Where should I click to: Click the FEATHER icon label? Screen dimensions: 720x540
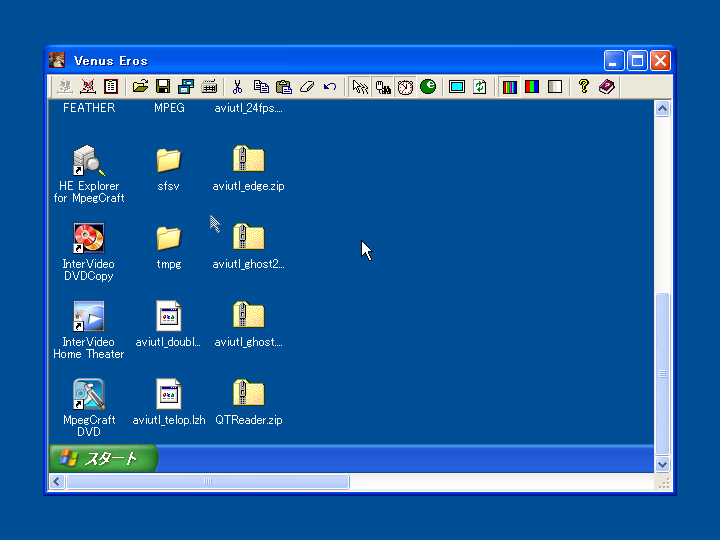coord(89,108)
